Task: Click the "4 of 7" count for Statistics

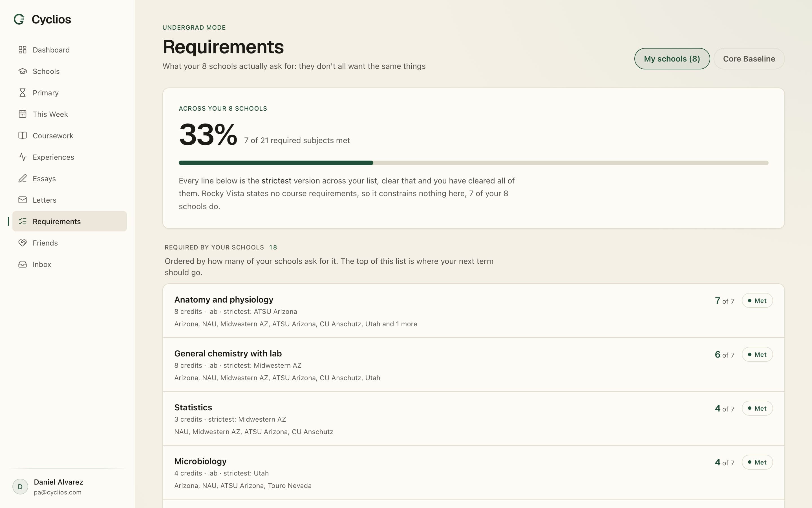Action: [724, 409]
